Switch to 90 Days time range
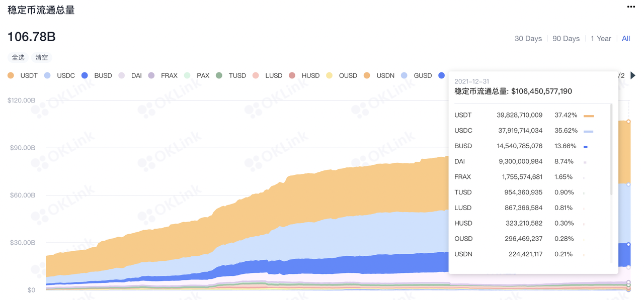644x300 pixels. [566, 39]
